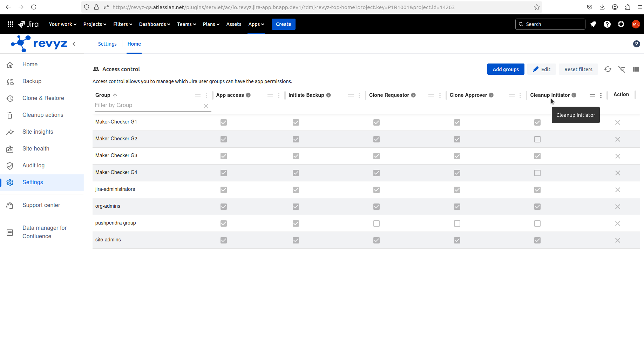This screenshot has width=644, height=354.
Task: Switch to the Settings tab
Action: click(107, 44)
